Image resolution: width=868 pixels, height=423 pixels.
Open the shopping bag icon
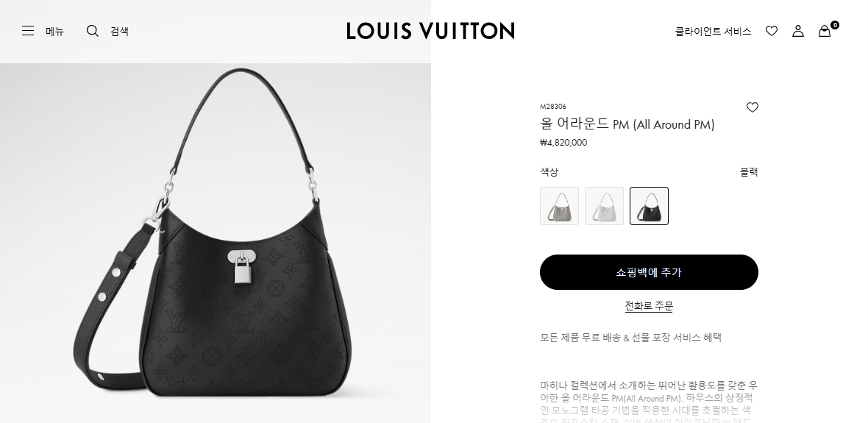click(x=825, y=32)
